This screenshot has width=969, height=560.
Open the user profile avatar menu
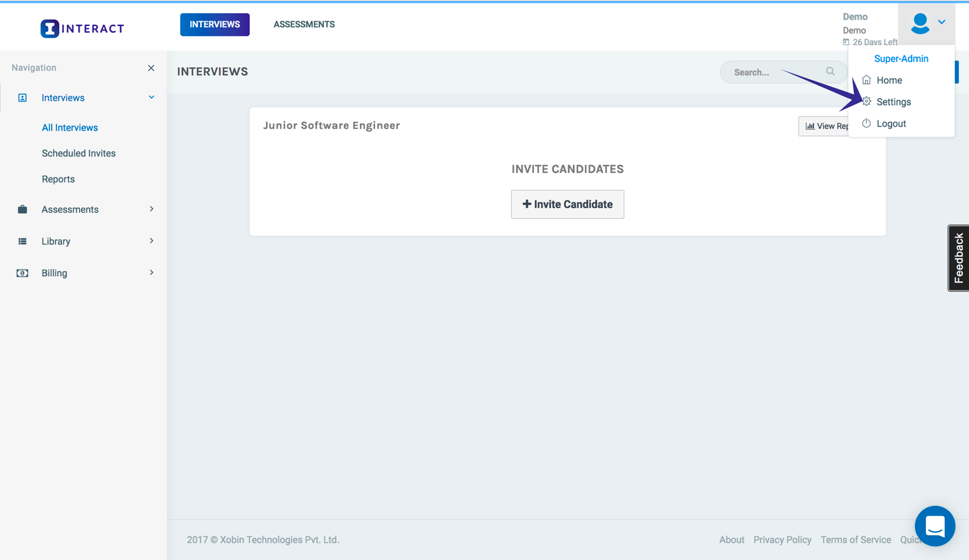[920, 24]
